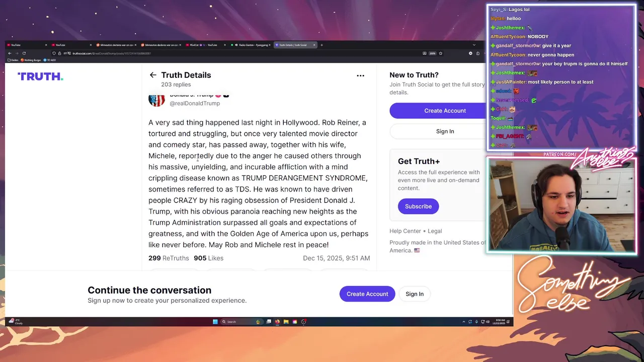Switch to the first YouTube browser tab
644x362 pixels.
[x=26, y=45]
